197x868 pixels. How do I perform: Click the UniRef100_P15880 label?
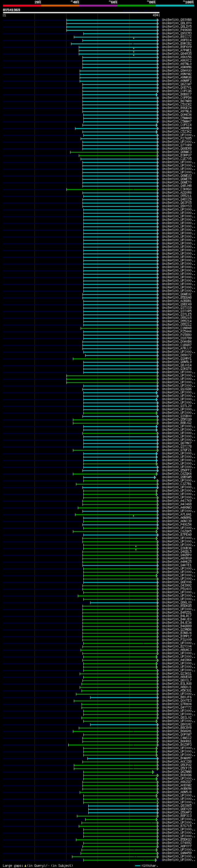[x=177, y=335]
